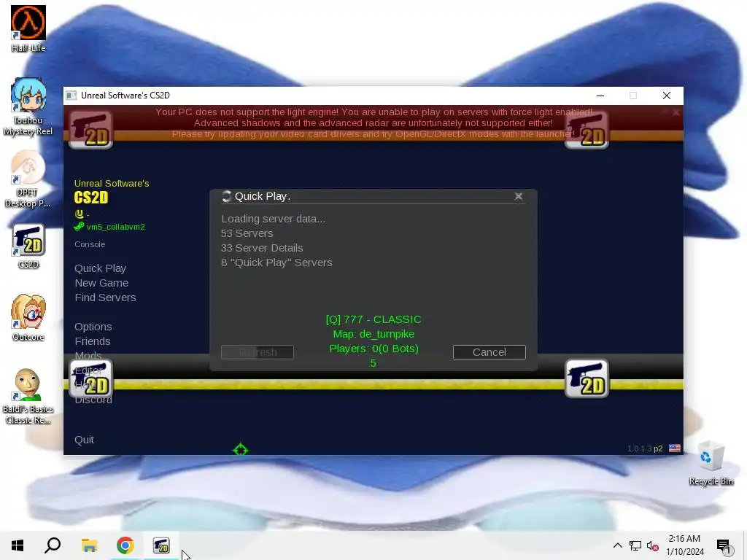The height and width of the screenshot is (560, 747).
Task: Click the '53 Servers' line
Action: (247, 233)
